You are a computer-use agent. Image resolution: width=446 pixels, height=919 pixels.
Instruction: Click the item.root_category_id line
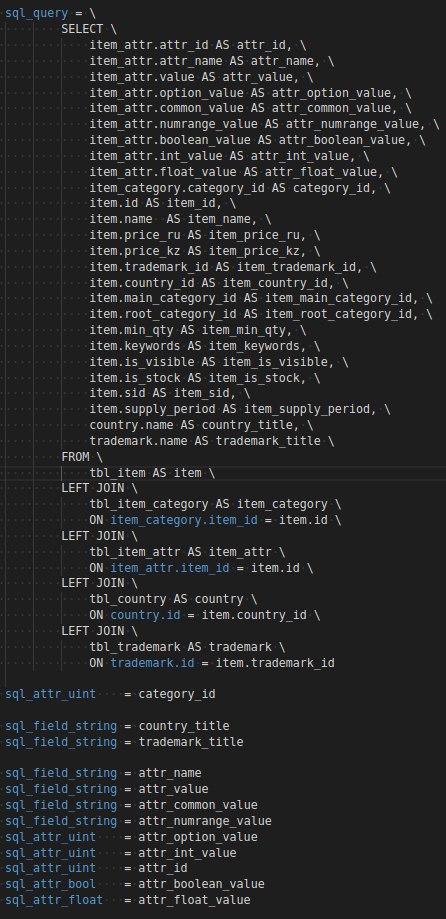(x=261, y=314)
